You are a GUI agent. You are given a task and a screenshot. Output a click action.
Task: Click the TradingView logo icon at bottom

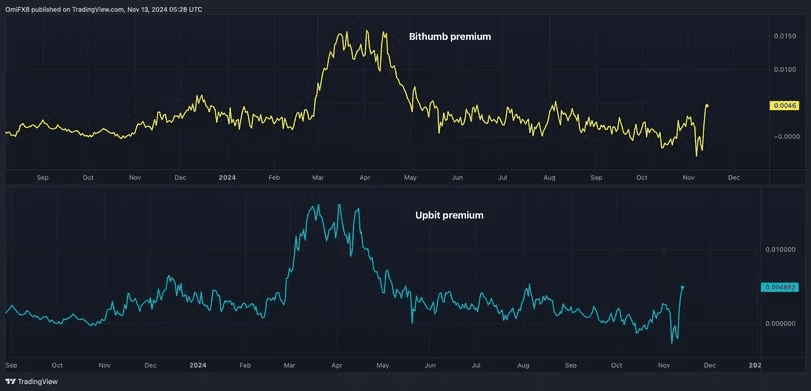[x=10, y=382]
